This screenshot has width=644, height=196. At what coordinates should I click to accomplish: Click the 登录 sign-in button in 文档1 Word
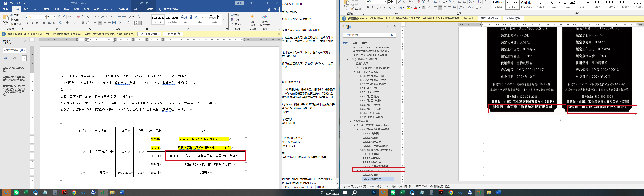pos(240,3)
